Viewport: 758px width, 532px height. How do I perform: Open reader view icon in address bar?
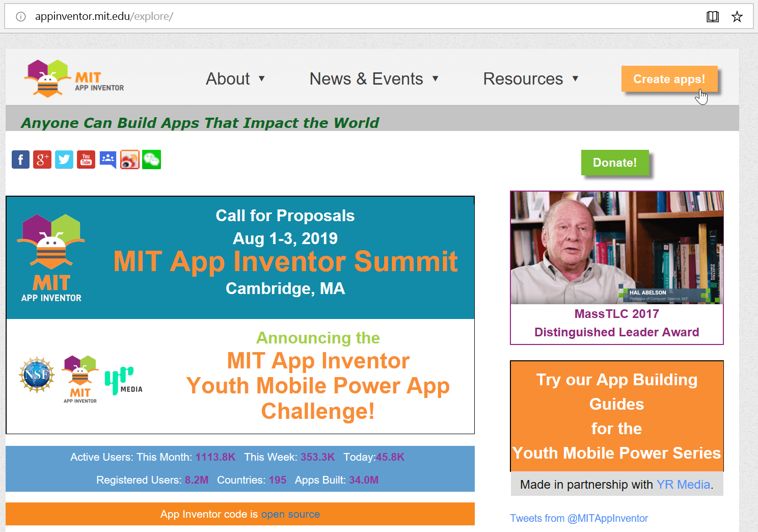[713, 17]
